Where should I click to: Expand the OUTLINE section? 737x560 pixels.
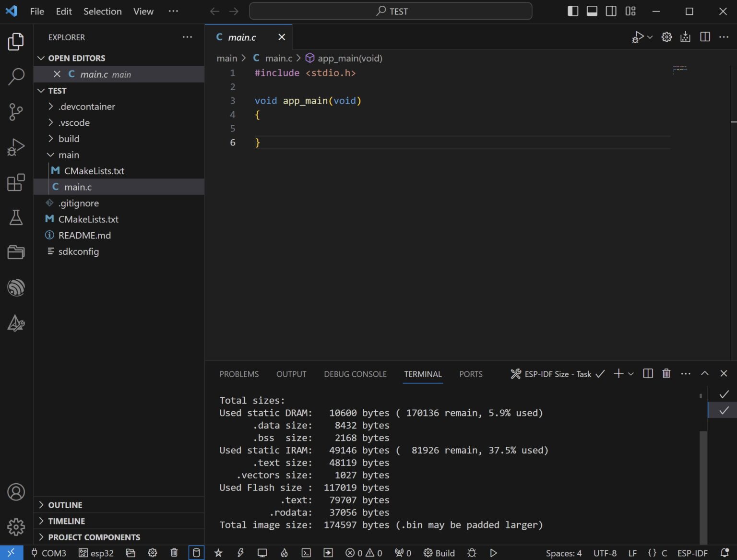tap(65, 505)
